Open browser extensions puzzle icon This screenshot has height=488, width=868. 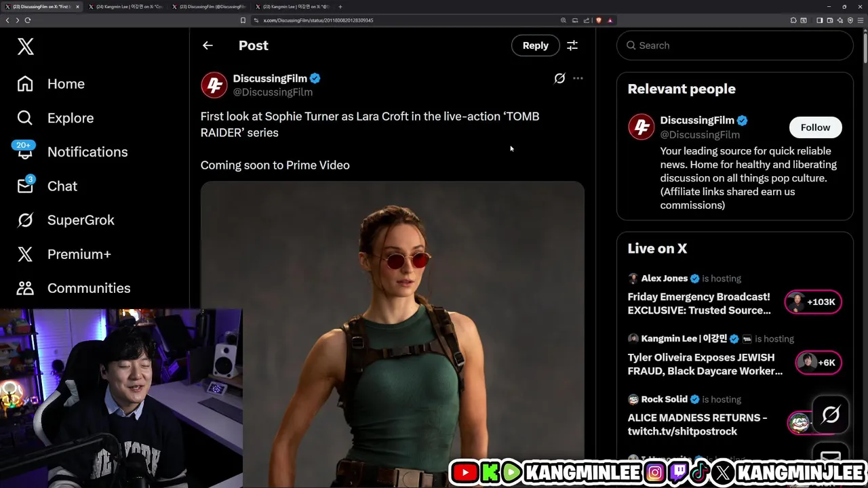tap(793, 20)
